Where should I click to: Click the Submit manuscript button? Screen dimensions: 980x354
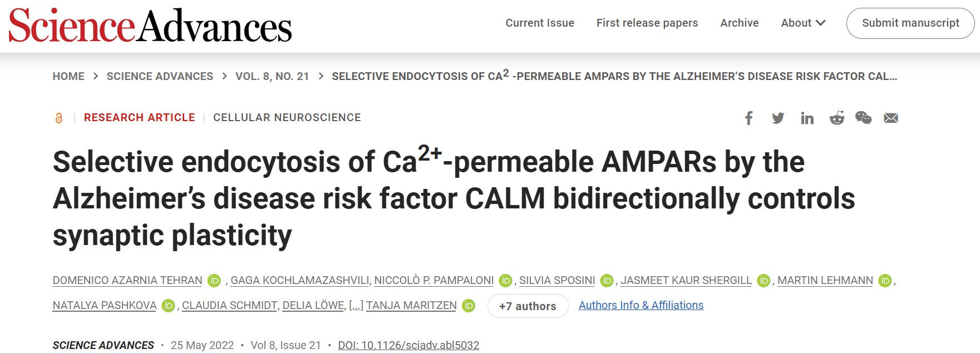910,23
